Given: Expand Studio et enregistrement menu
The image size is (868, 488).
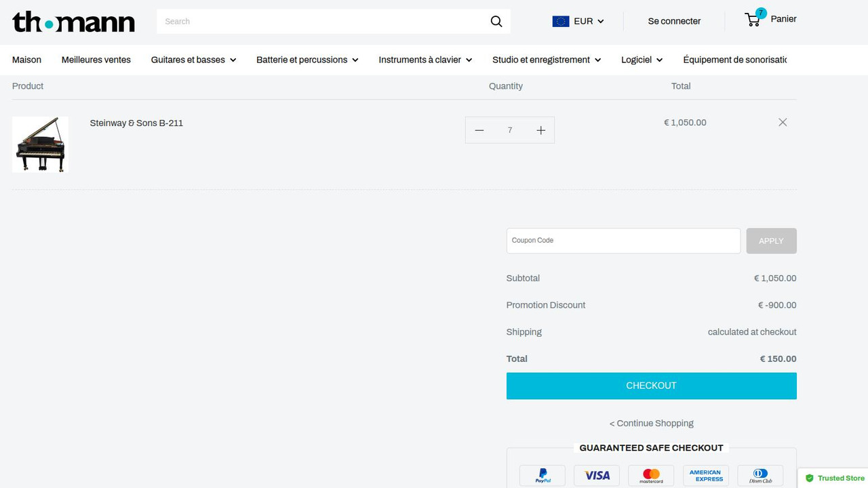Looking at the screenshot, I should 547,60.
